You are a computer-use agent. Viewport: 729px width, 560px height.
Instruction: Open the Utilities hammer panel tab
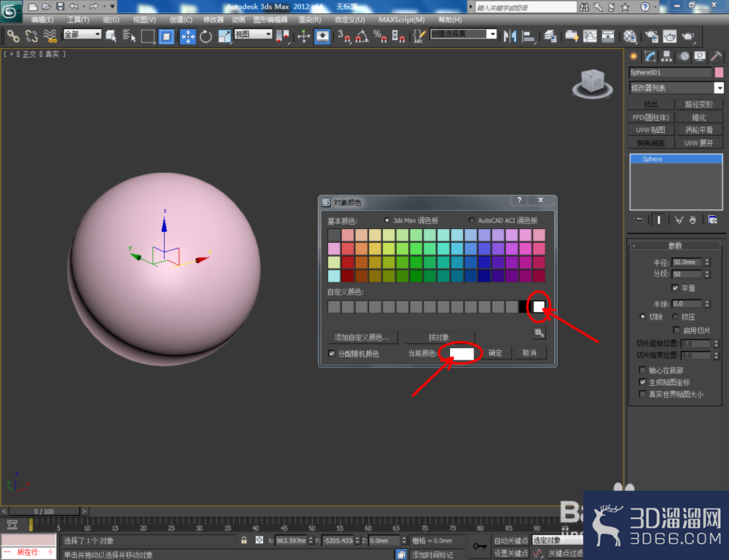coord(717,57)
